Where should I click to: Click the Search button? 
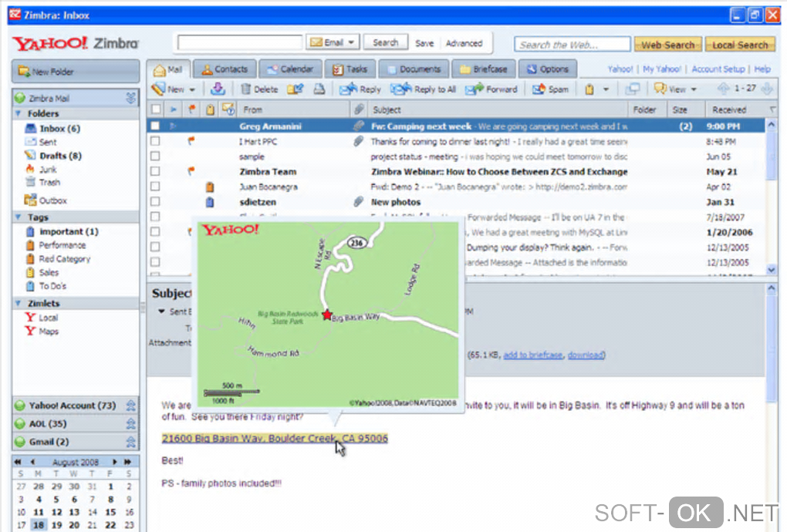pyautogui.click(x=386, y=42)
